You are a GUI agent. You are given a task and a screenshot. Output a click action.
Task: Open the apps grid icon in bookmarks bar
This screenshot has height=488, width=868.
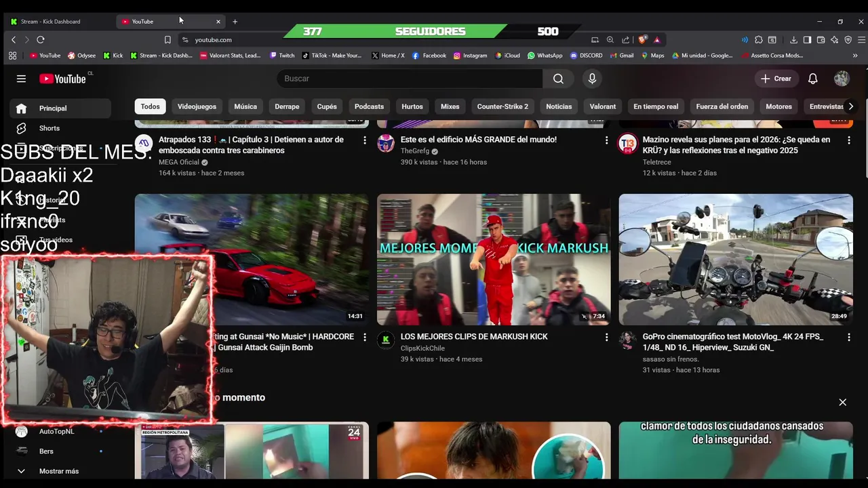click(x=12, y=56)
